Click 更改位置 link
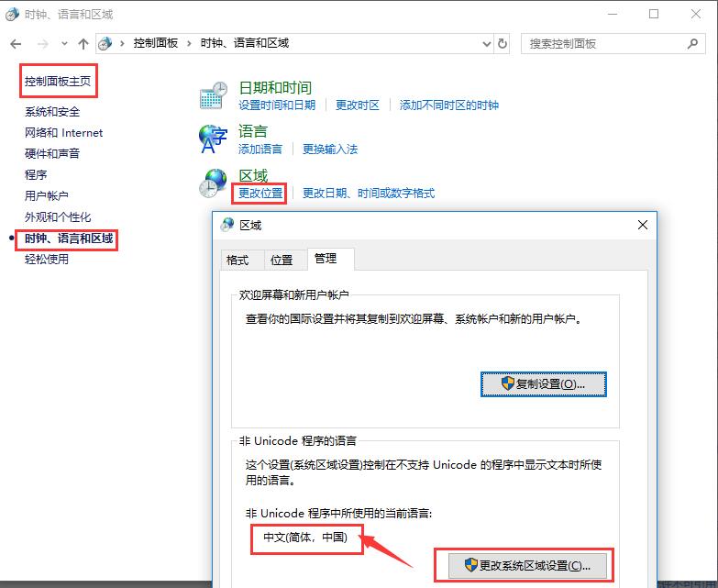Image resolution: width=718 pixels, height=588 pixels. [x=260, y=193]
